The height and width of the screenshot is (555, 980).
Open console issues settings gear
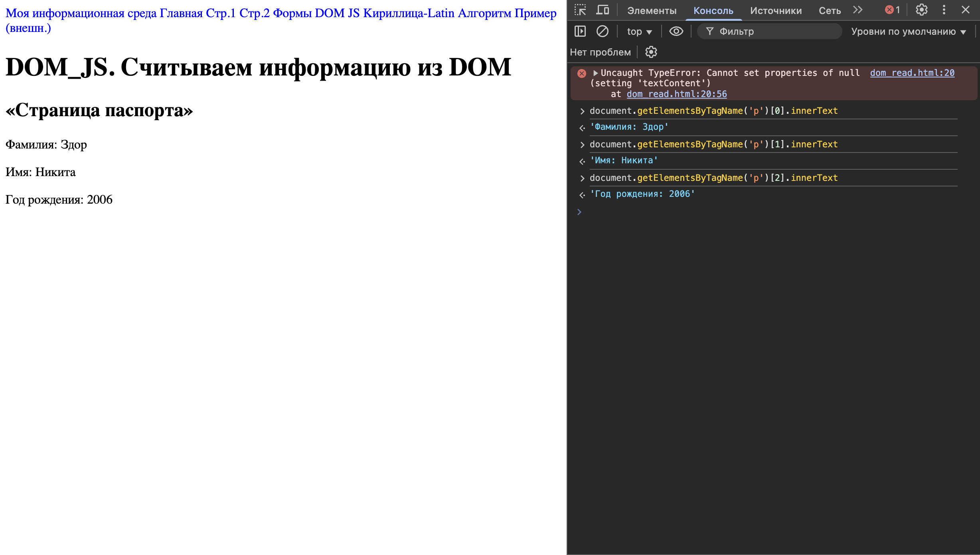pos(651,52)
